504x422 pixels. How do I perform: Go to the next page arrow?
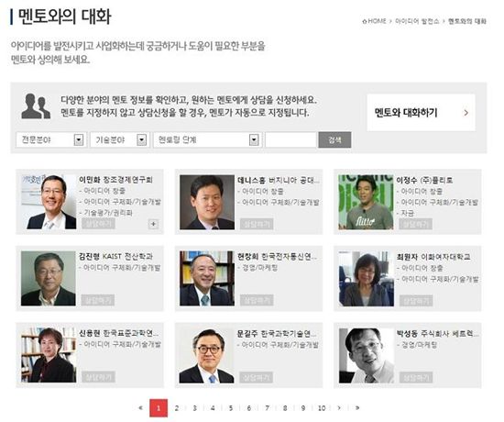[x=339, y=408]
